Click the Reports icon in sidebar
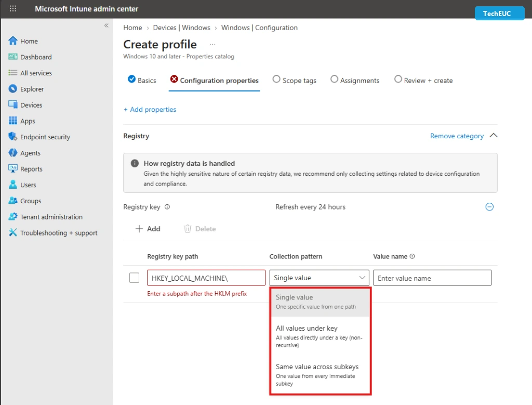532x405 pixels. pyautogui.click(x=13, y=168)
